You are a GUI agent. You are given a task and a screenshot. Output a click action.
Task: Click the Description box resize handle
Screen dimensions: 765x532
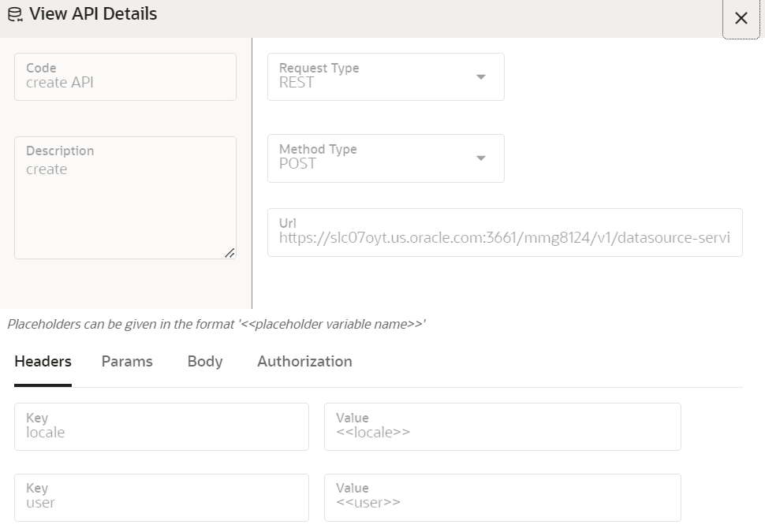coord(231,253)
